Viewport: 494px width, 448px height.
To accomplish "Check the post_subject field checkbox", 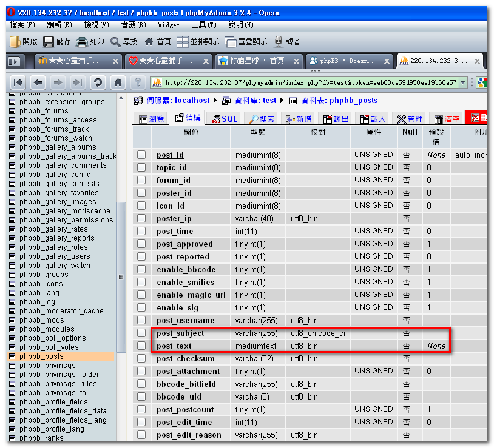I will click(141, 333).
